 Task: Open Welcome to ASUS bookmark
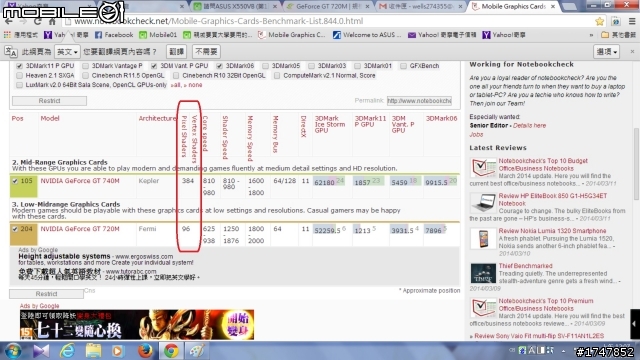pyautogui.click(x=367, y=35)
